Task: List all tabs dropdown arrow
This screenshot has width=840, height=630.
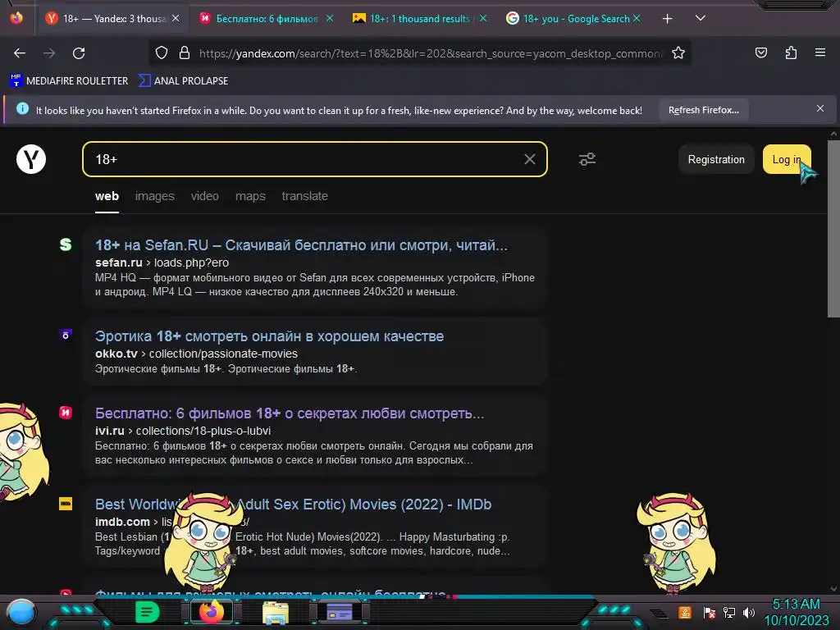Action: pyautogui.click(x=701, y=18)
